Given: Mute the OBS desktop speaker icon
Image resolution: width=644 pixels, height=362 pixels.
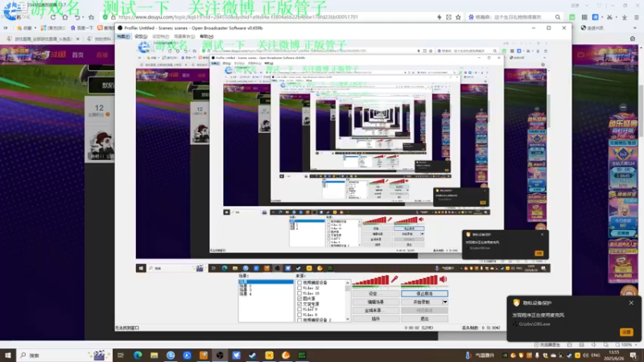Looking at the screenshot, I should pos(444,279).
